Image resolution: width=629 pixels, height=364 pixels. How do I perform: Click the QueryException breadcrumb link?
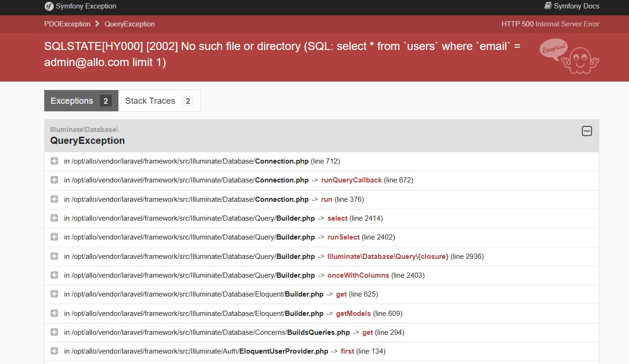[130, 24]
